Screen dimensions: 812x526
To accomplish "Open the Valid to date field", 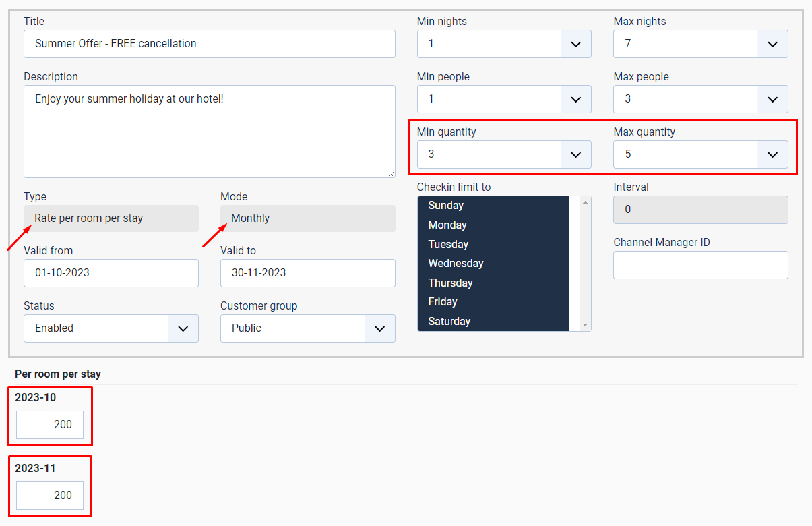I will tap(307, 273).
